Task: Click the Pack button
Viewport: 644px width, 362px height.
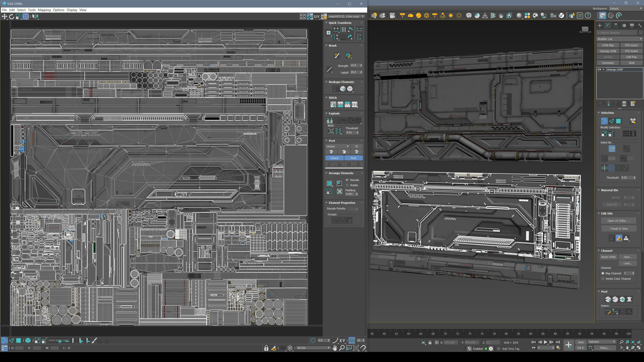Action: [x=353, y=158]
